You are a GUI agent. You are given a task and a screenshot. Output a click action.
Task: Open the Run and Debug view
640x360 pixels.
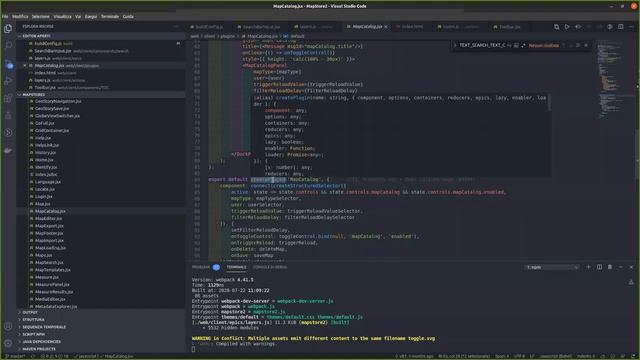tap(8, 81)
